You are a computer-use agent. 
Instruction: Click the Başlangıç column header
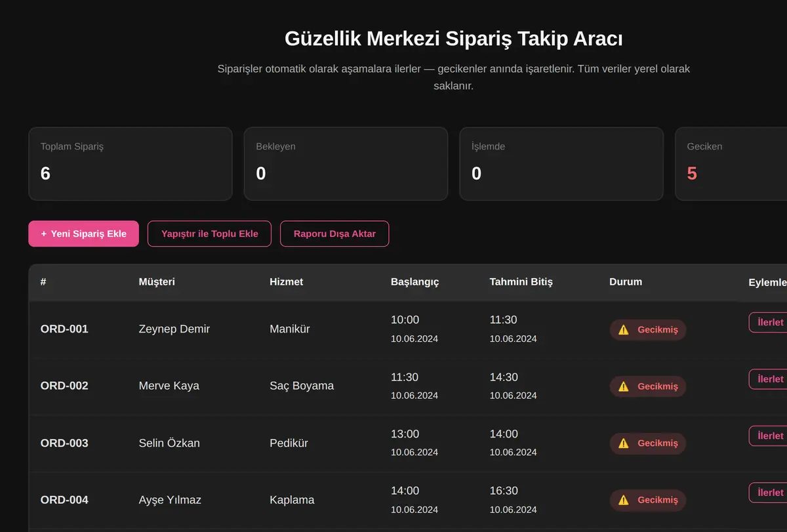tap(414, 281)
